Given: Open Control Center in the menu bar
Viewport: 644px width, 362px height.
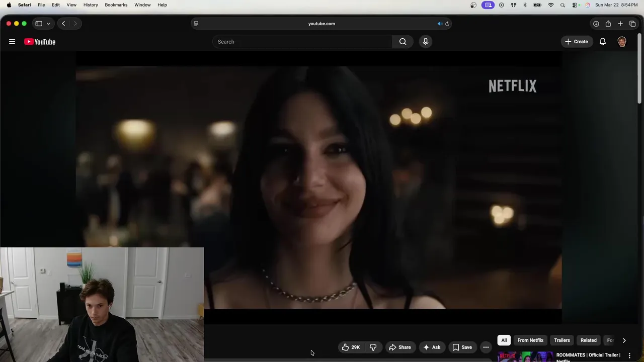Looking at the screenshot, I should click(575, 5).
